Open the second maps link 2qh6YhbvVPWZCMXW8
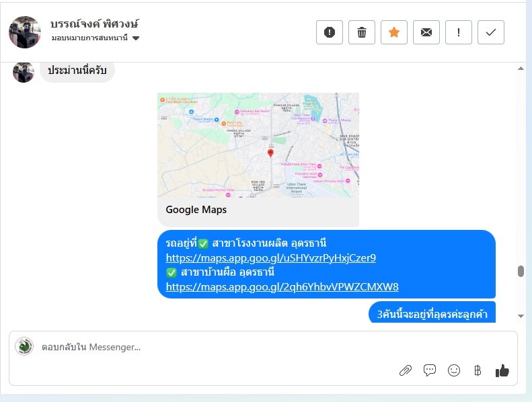 pos(282,286)
